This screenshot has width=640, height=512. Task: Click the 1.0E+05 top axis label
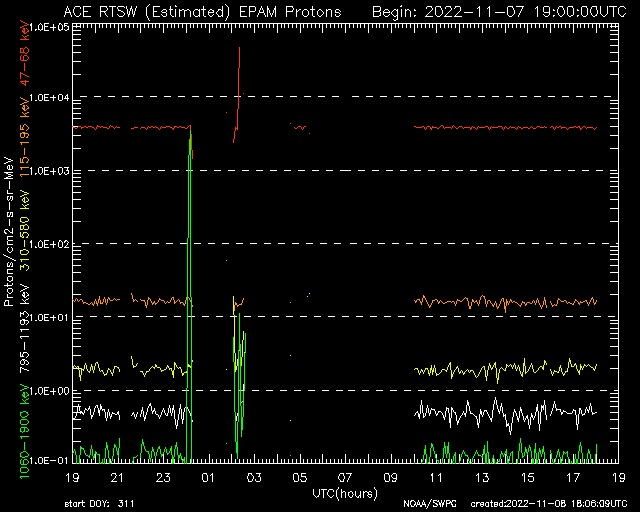[49, 27]
